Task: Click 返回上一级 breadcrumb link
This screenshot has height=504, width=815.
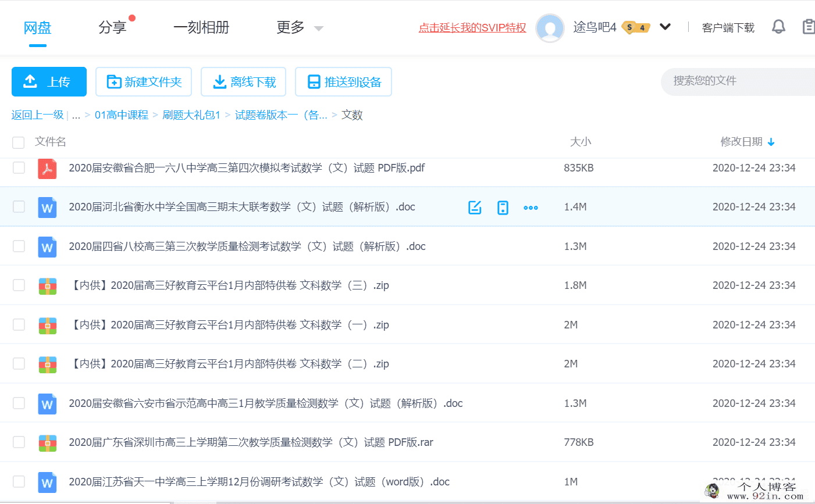Action: tap(38, 115)
